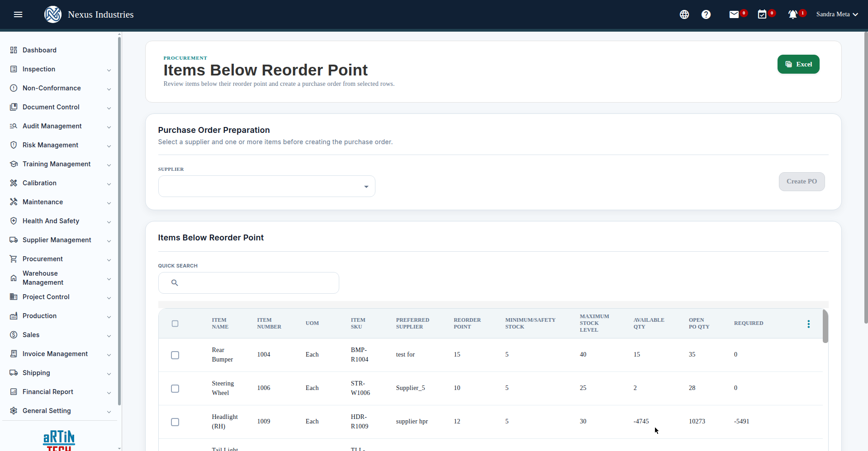Expand the Inspection menu chevron
The image size is (868, 451).
[x=109, y=70]
